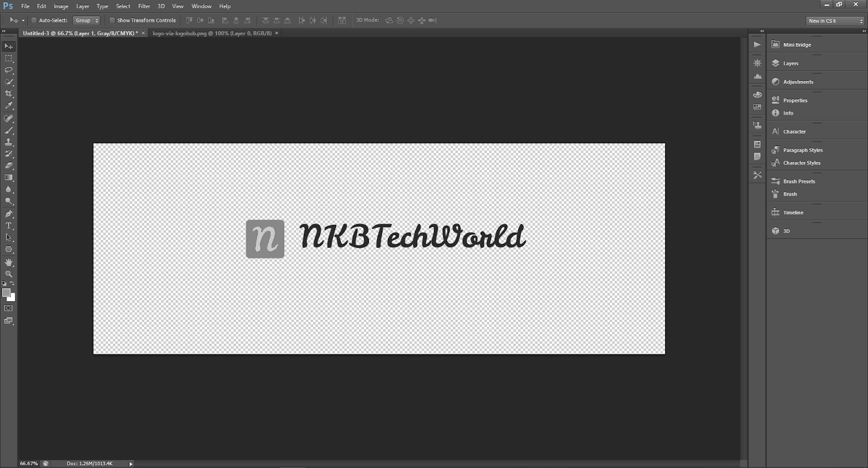868x468 pixels.
Task: Expand the collapsed icon dock panels
Action: click(762, 31)
